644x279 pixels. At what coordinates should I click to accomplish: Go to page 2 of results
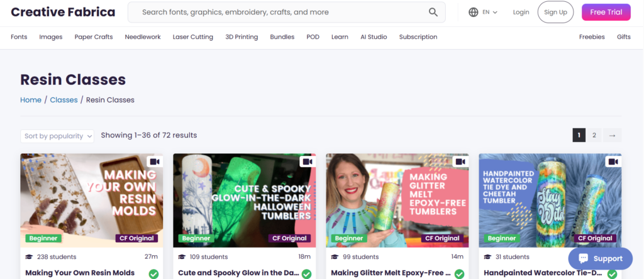[x=594, y=135]
